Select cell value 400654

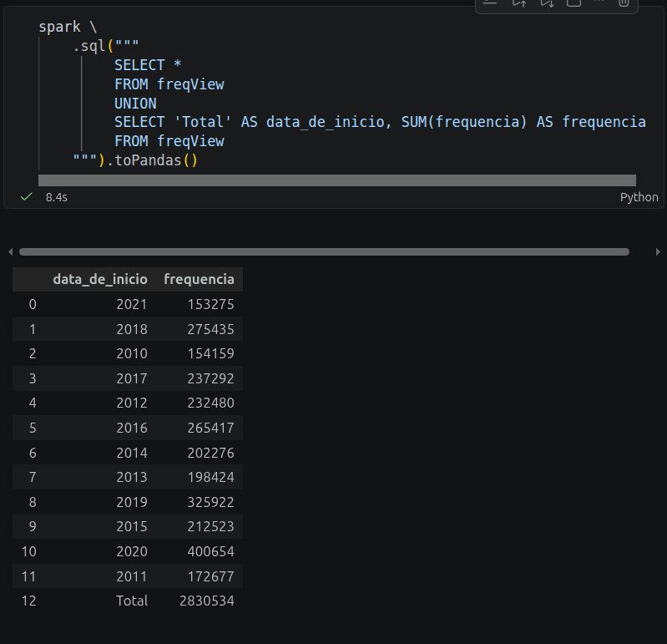[x=210, y=551]
